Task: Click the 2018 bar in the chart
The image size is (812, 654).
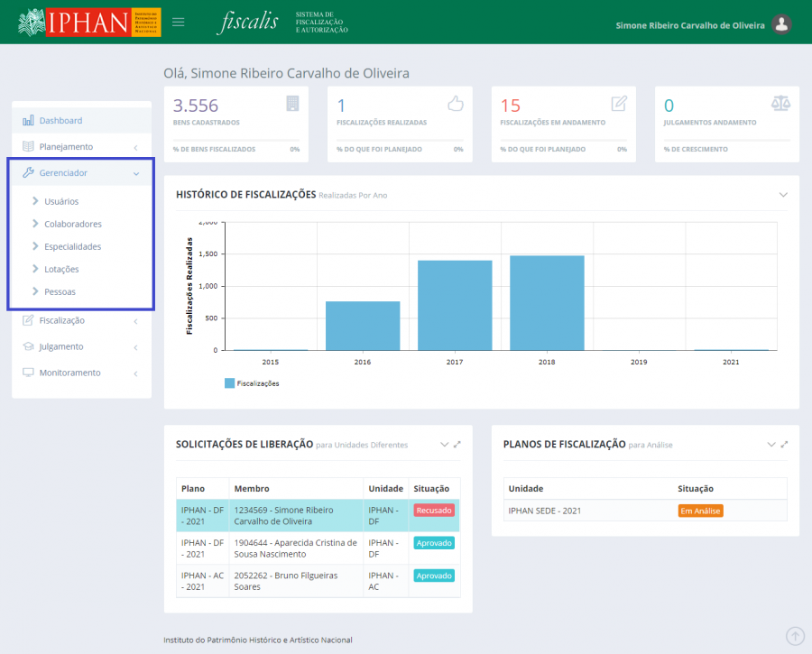Action: tap(547, 302)
